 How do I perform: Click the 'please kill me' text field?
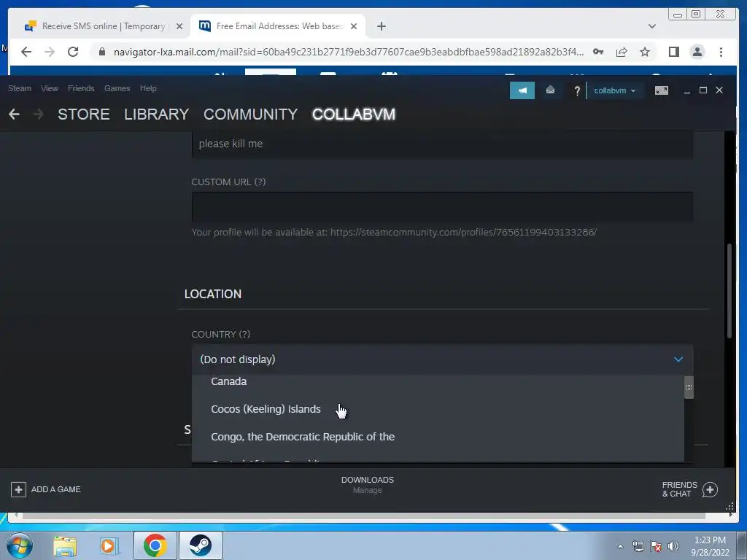tap(442, 144)
